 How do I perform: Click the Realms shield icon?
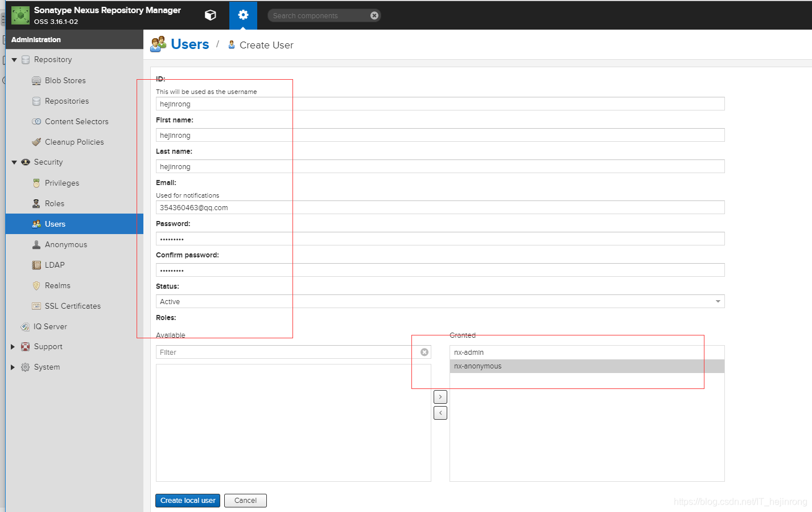[x=36, y=286]
